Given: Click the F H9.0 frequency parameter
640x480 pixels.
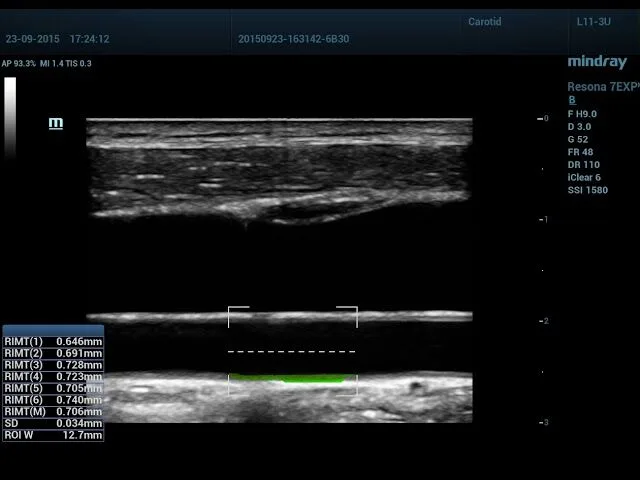Looking at the screenshot, I should click(582, 114).
